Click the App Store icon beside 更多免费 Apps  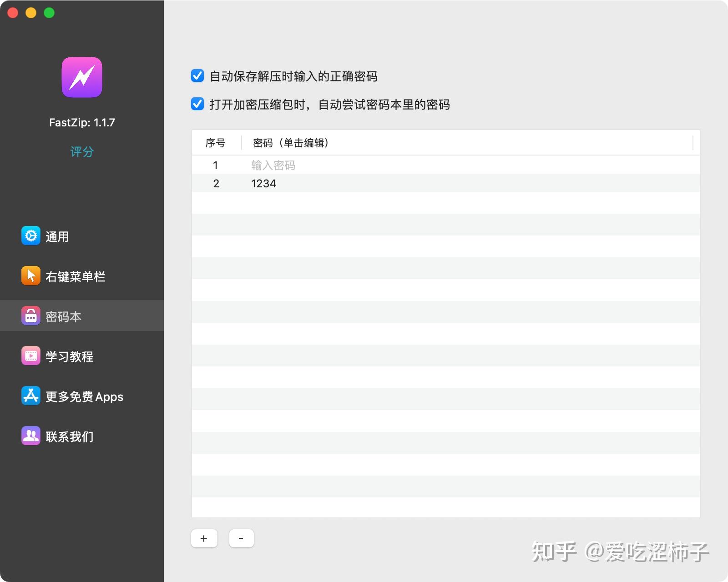pyautogui.click(x=30, y=396)
